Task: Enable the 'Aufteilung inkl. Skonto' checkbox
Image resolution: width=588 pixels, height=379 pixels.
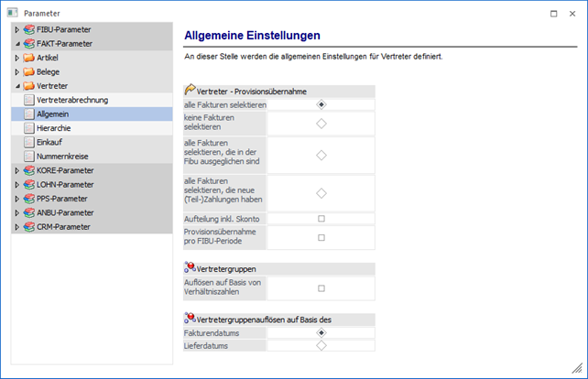Action: (321, 219)
